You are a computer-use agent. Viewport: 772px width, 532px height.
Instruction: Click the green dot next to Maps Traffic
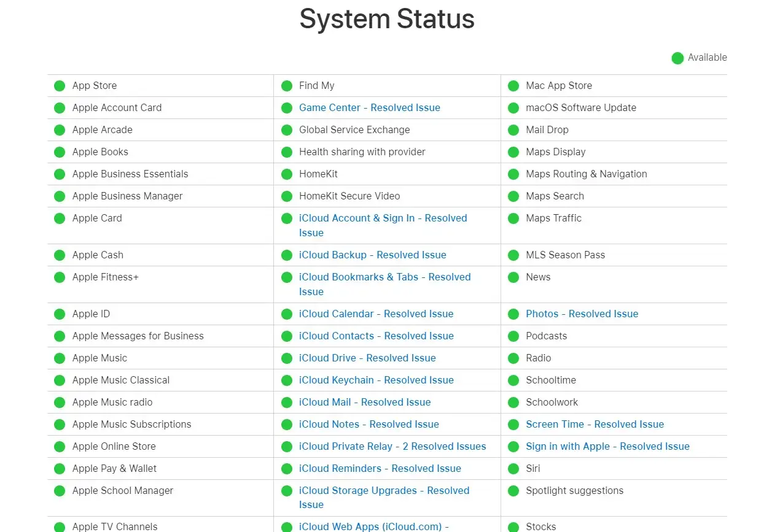[x=513, y=218]
